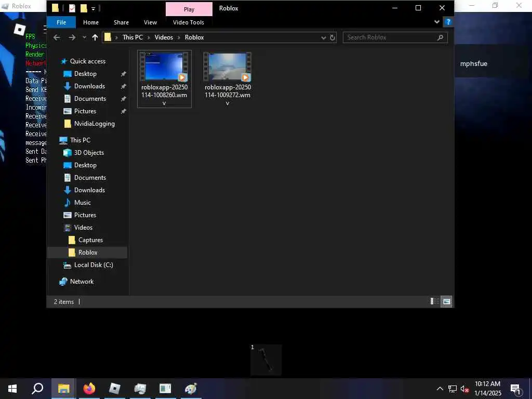Open the Windows Start menu
The width and height of the screenshot is (532, 399).
(12, 389)
